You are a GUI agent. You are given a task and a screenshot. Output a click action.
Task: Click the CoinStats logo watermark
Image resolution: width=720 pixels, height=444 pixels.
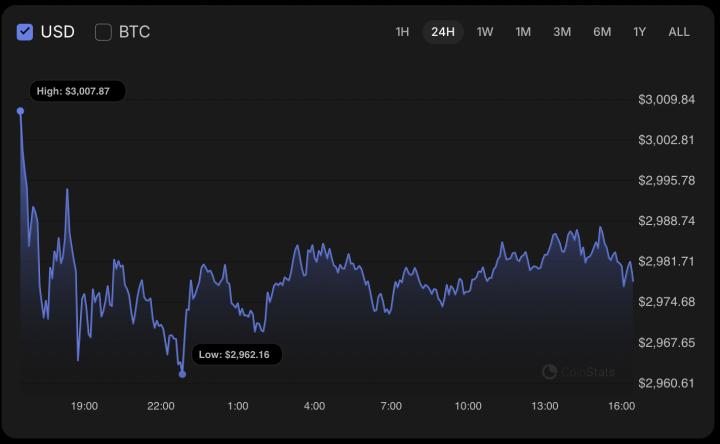coord(579,372)
